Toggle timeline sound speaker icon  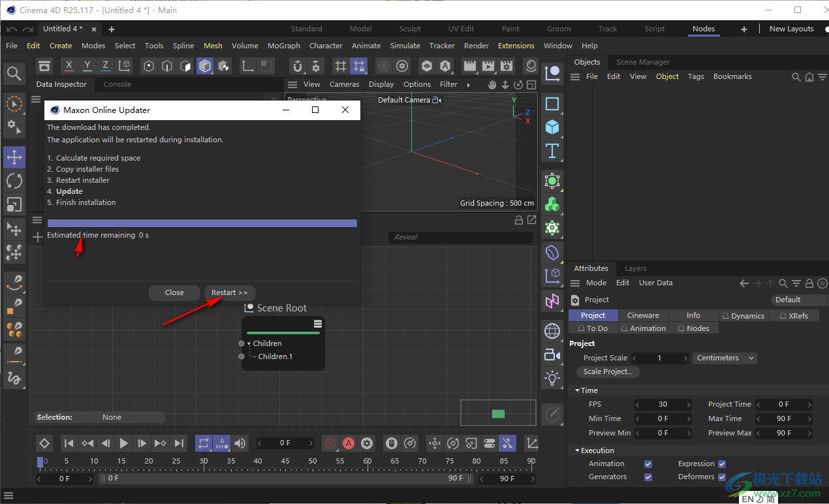[x=240, y=443]
